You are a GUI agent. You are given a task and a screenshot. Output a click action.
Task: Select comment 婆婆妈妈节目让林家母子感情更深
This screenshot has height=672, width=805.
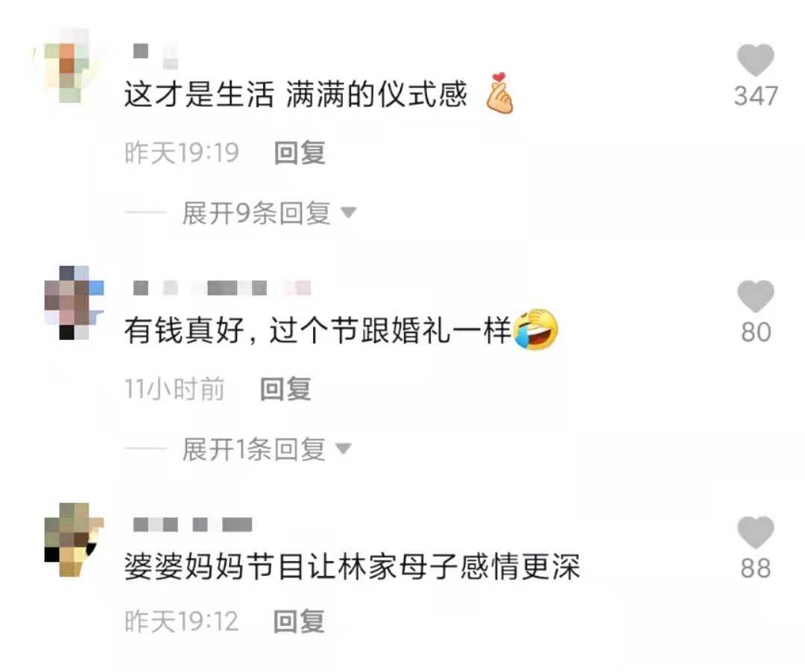click(x=352, y=566)
